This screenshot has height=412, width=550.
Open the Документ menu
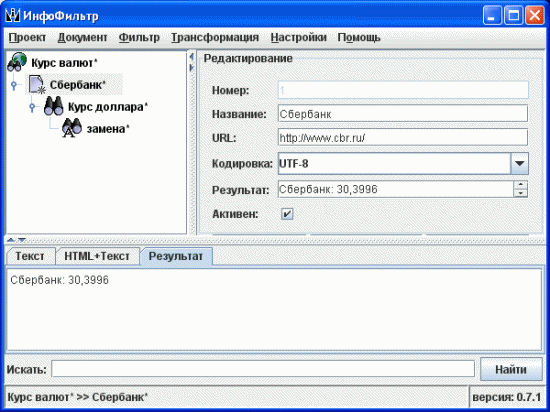[82, 37]
